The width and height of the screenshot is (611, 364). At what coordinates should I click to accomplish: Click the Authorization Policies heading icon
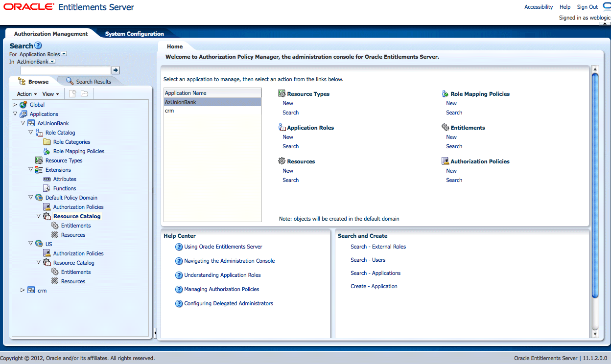tap(445, 161)
